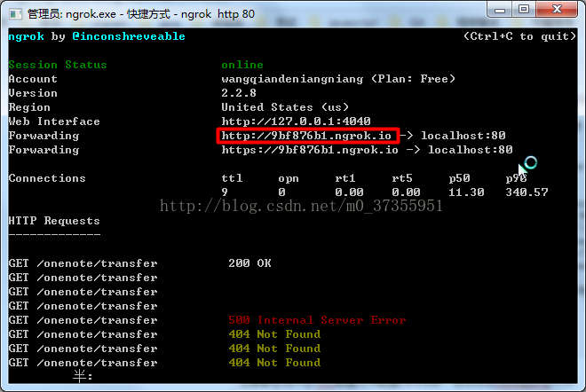The width and height of the screenshot is (586, 392).
Task: Click the region value 'United States (us)'
Action: click(285, 107)
